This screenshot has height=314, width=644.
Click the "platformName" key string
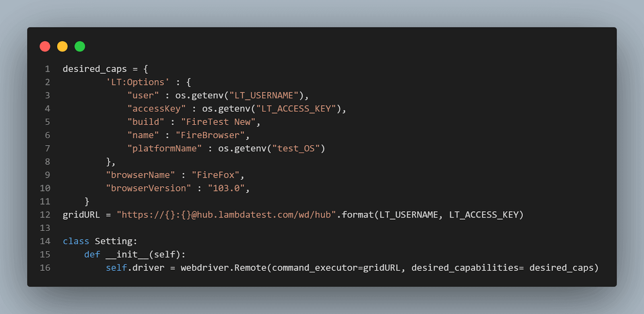(x=165, y=149)
